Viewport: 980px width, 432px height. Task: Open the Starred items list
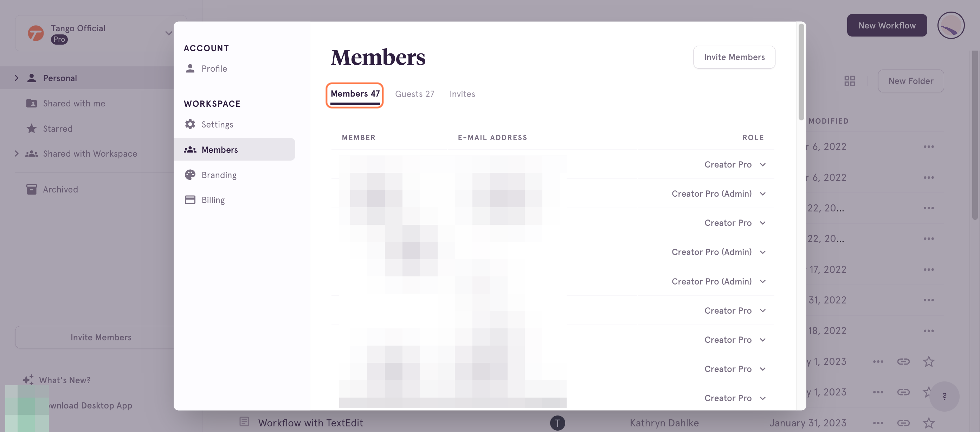click(50, 129)
